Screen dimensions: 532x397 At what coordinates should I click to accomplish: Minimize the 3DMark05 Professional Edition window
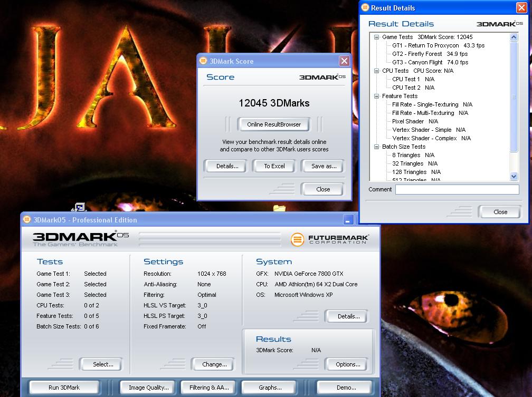point(348,220)
